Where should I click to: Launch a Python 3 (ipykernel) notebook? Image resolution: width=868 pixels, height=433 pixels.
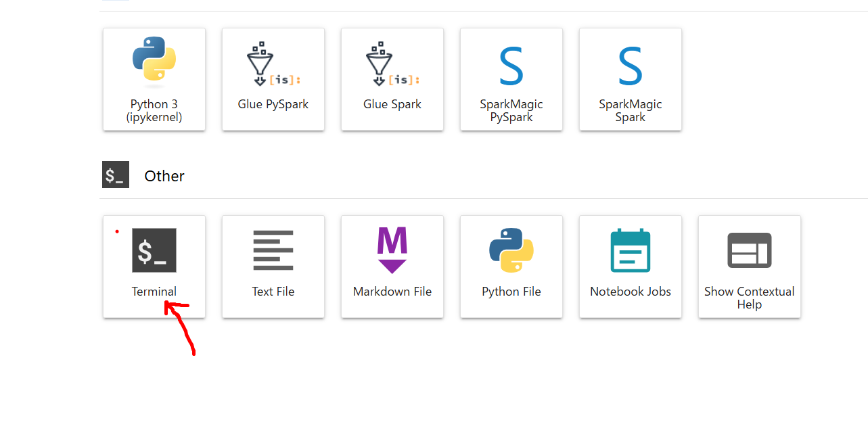tap(154, 79)
